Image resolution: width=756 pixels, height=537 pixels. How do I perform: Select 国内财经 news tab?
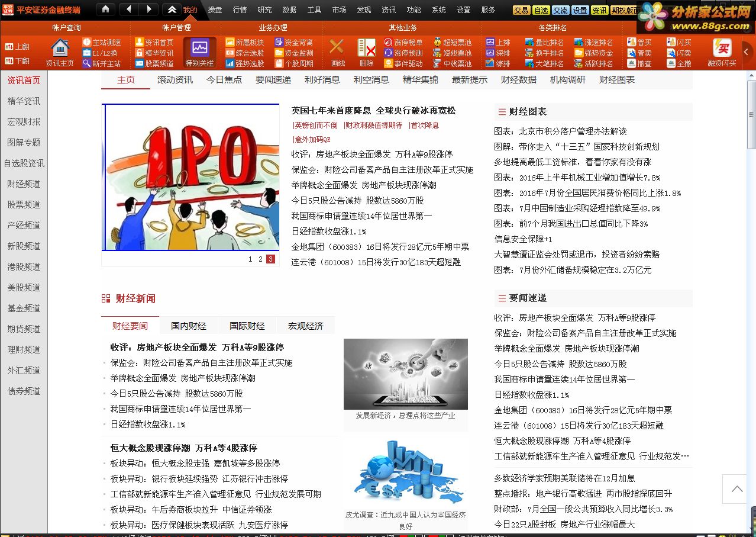click(189, 326)
